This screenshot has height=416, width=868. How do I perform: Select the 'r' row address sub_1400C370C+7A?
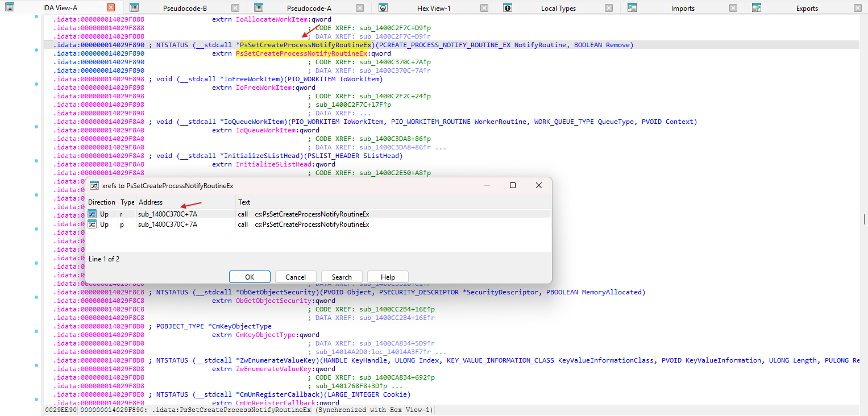coord(168,214)
